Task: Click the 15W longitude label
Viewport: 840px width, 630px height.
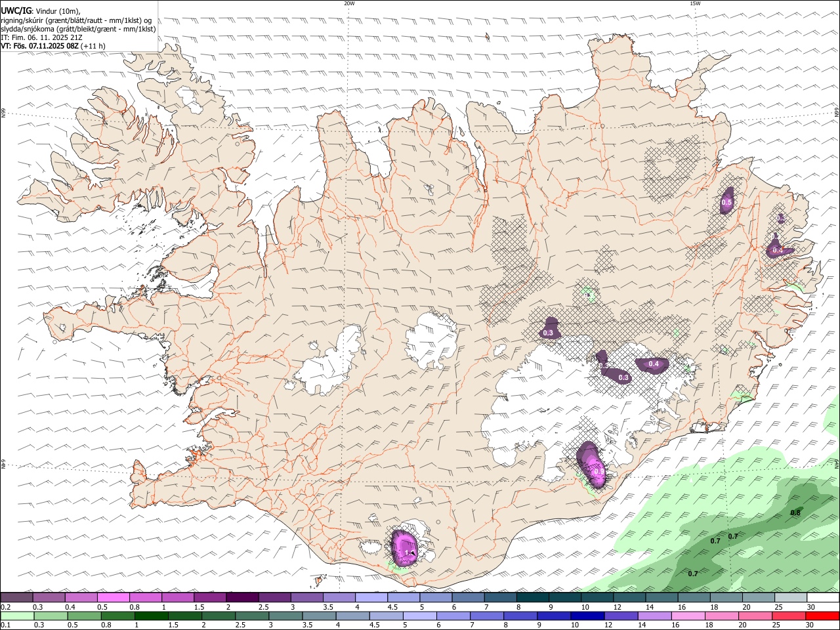Action: (695, 3)
